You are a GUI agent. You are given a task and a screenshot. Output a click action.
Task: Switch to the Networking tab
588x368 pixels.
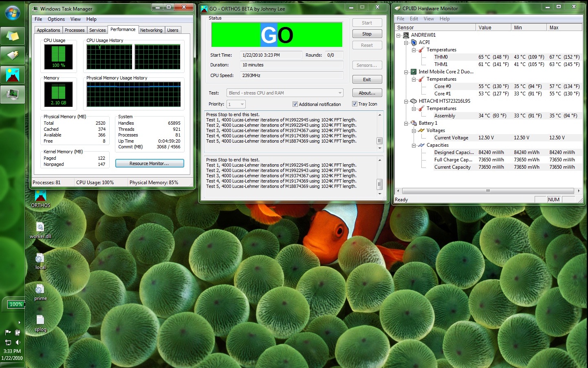point(151,30)
